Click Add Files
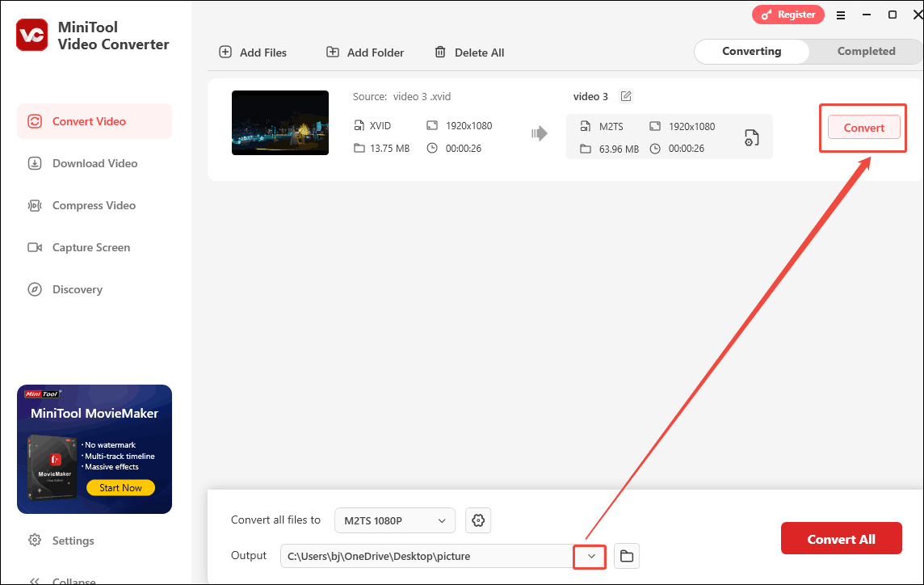This screenshot has height=585, width=924. (253, 53)
